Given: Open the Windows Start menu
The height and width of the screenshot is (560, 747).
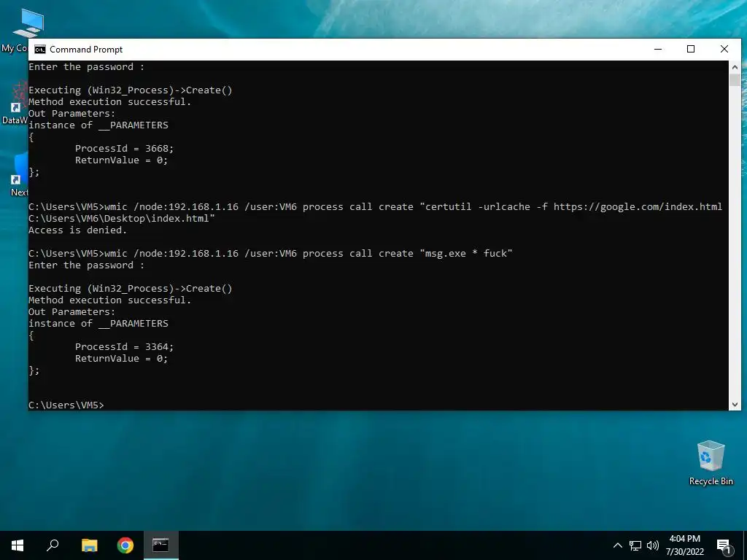Looking at the screenshot, I should click(18, 545).
